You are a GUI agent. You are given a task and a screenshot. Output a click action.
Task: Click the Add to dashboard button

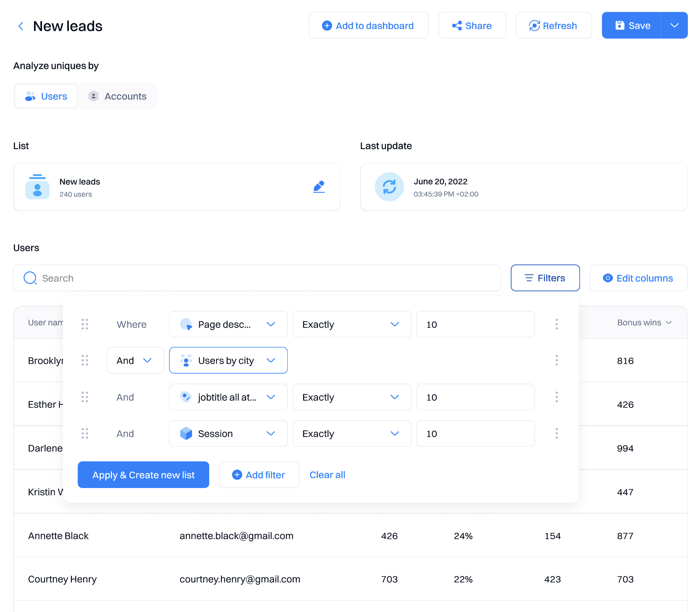368,26
